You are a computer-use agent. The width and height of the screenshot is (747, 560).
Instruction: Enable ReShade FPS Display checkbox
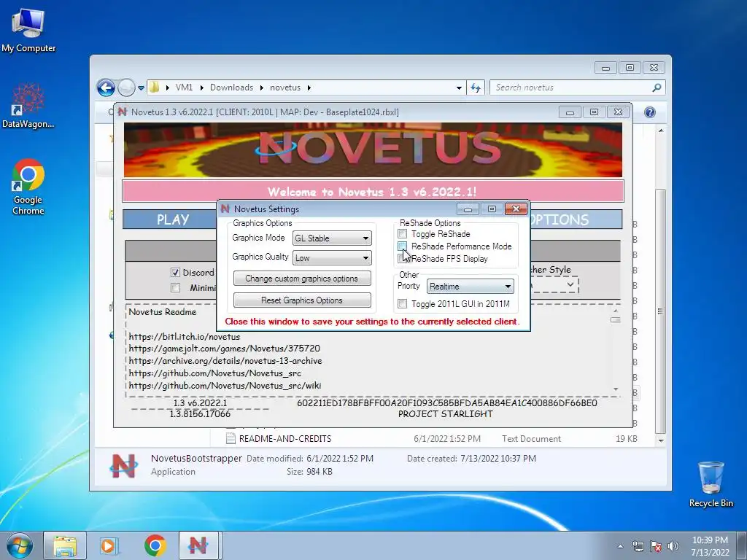click(x=401, y=259)
